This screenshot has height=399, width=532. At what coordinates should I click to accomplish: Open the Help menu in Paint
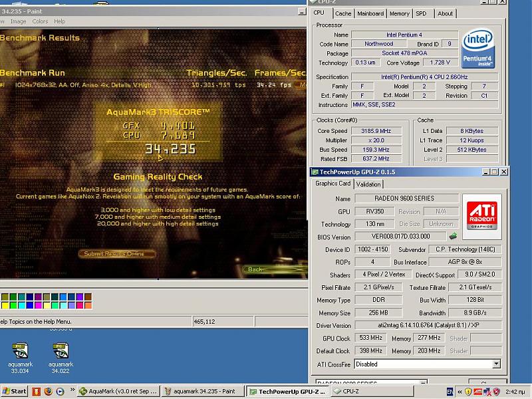pyautogui.click(x=59, y=21)
